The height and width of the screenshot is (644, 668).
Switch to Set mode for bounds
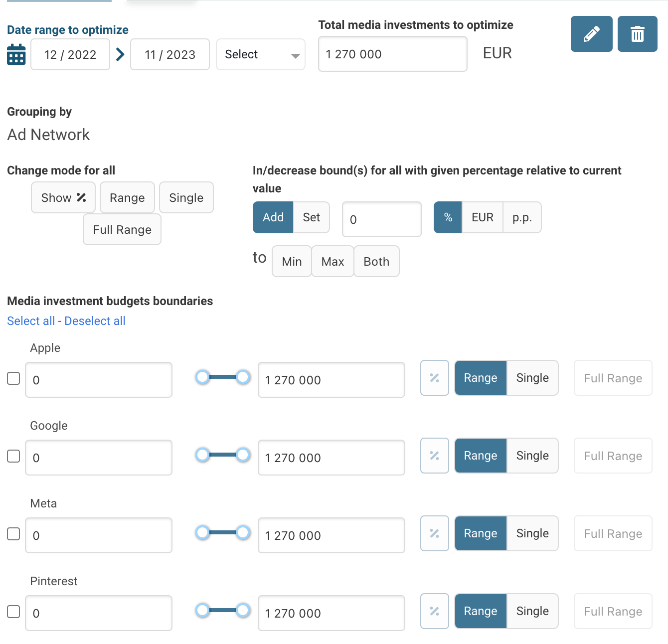(312, 217)
